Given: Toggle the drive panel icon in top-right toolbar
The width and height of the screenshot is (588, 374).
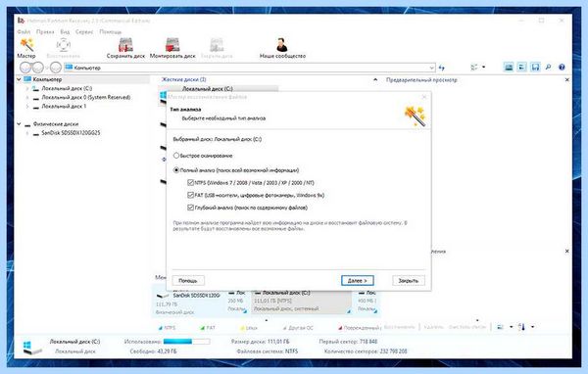Looking at the screenshot, I should (509, 68).
